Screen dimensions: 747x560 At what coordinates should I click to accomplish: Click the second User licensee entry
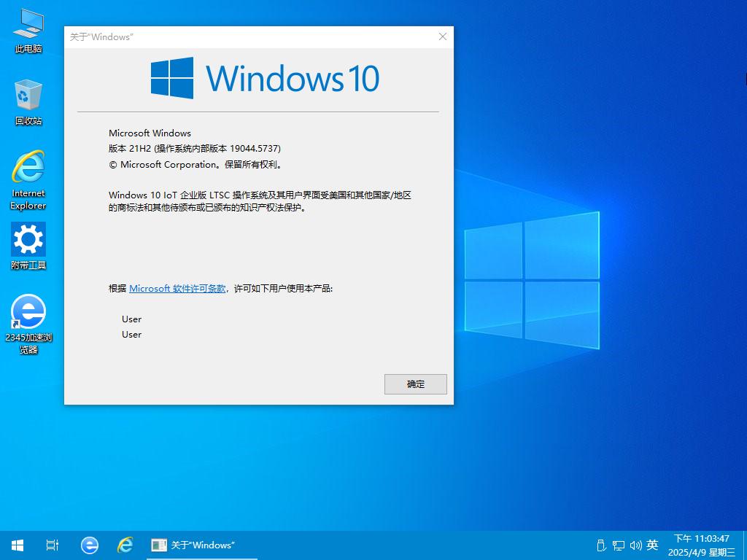coord(131,334)
